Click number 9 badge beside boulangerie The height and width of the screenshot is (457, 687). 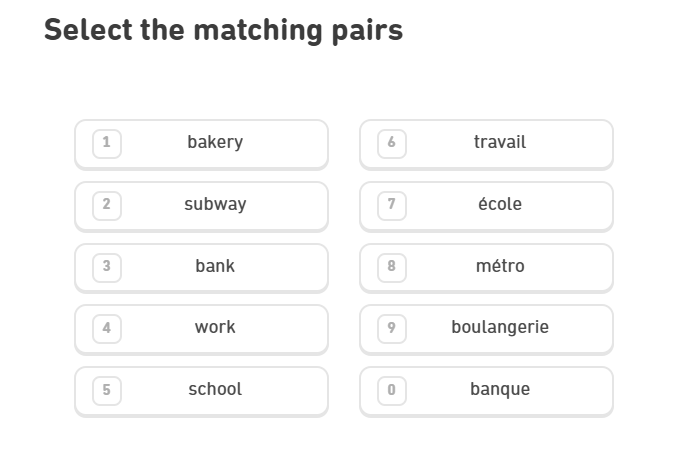click(391, 328)
